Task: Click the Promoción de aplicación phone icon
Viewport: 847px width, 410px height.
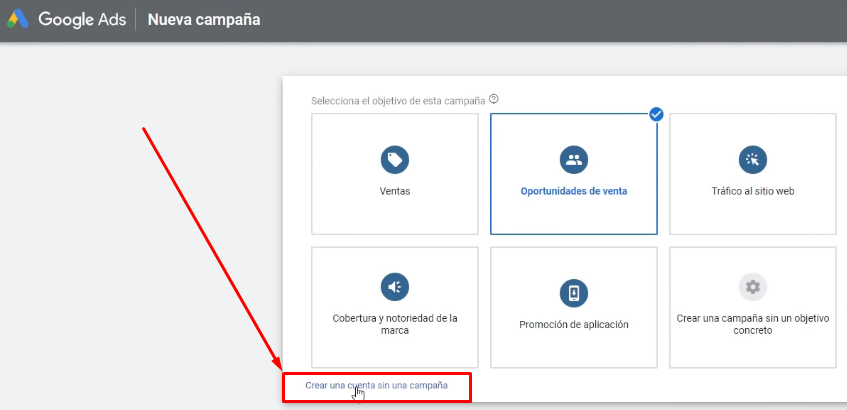Action: pyautogui.click(x=574, y=293)
